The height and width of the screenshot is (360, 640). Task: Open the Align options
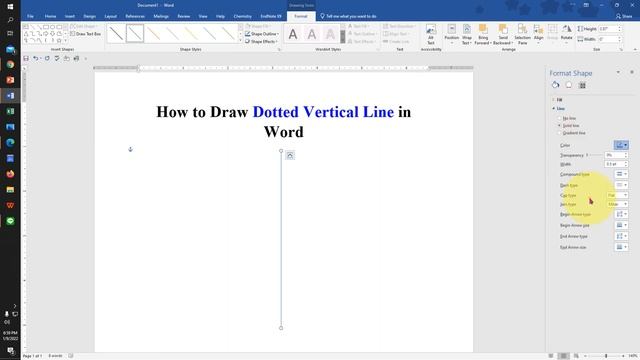coord(538,34)
